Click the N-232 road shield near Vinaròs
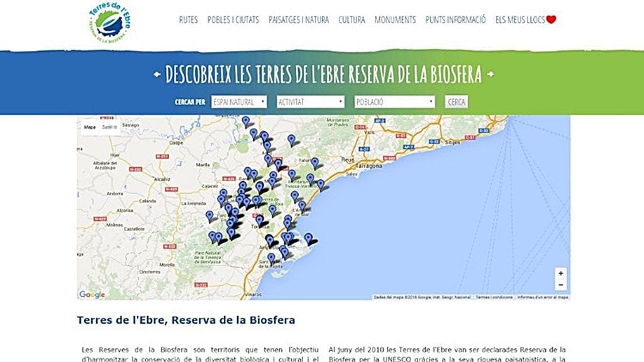This screenshot has height=362, width=644. click(x=201, y=285)
